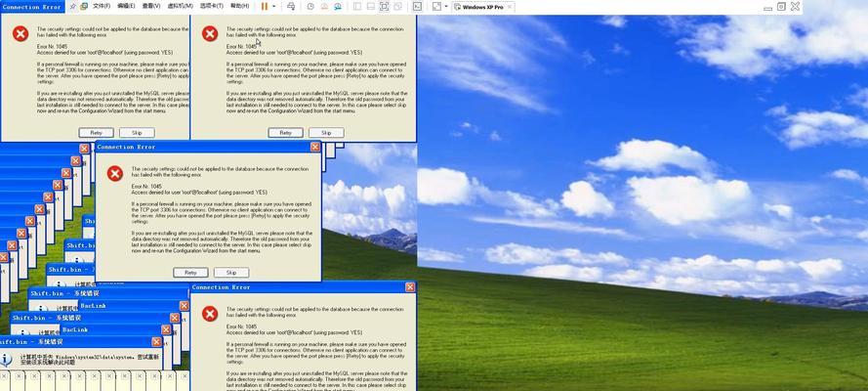Screen dimensions: 868x391
Task: Close the frontmost Shift.bin 系统错误 window
Action: [x=156, y=342]
